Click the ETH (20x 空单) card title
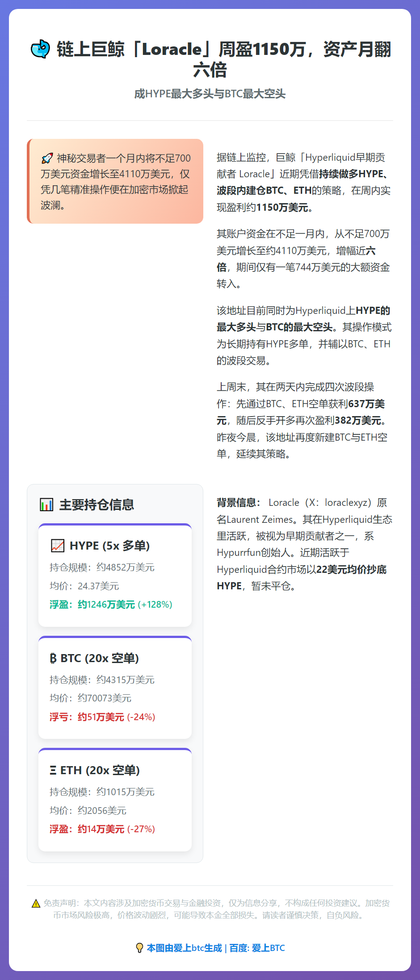The image size is (420, 980). click(100, 770)
